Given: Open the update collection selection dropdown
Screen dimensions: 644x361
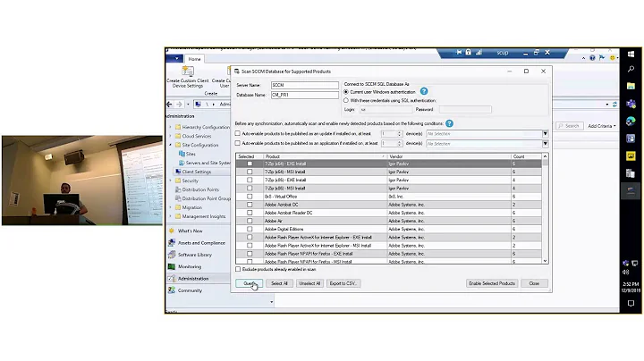Looking at the screenshot, I should click(545, 134).
